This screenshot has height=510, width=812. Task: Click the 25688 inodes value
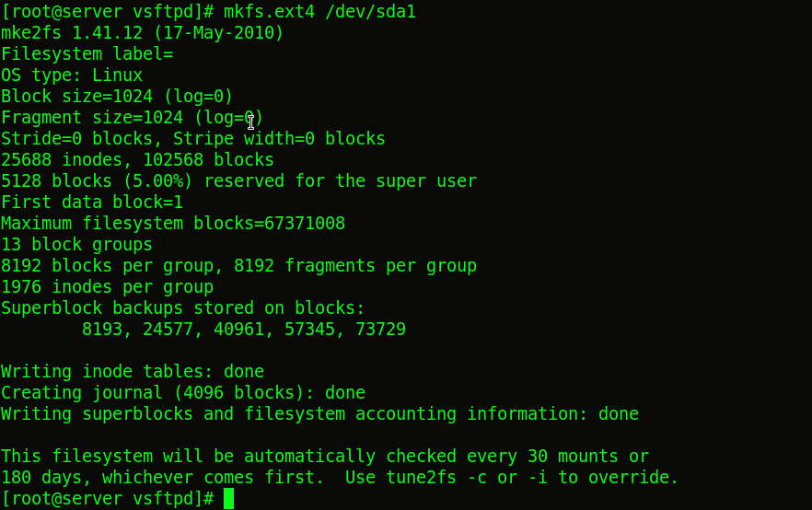point(62,160)
